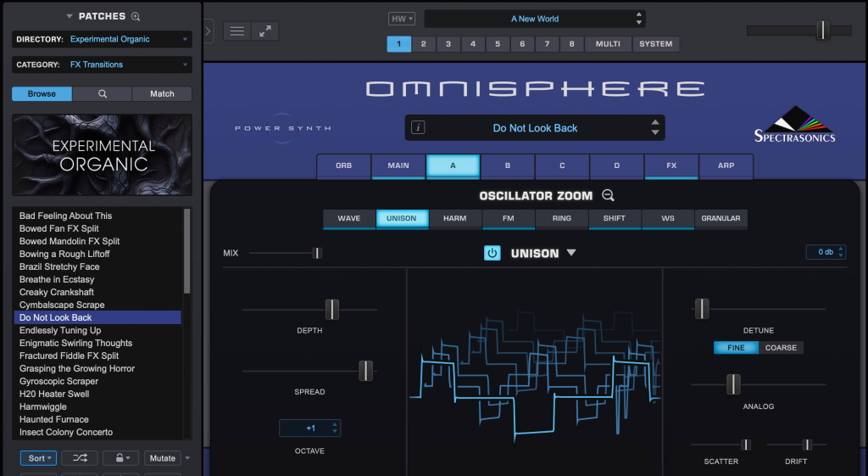Step the patch name up/down arrows
This screenshot has height=476, width=868.
pyautogui.click(x=655, y=128)
